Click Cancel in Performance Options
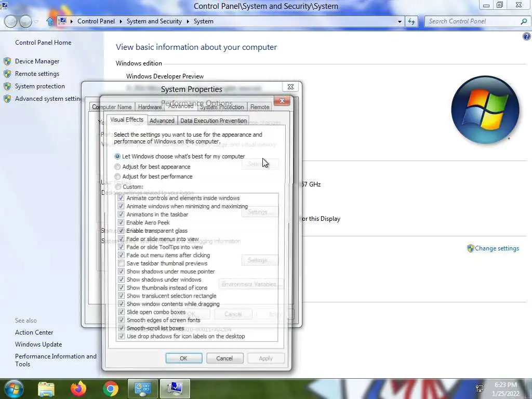The width and height of the screenshot is (532, 399). (x=224, y=358)
